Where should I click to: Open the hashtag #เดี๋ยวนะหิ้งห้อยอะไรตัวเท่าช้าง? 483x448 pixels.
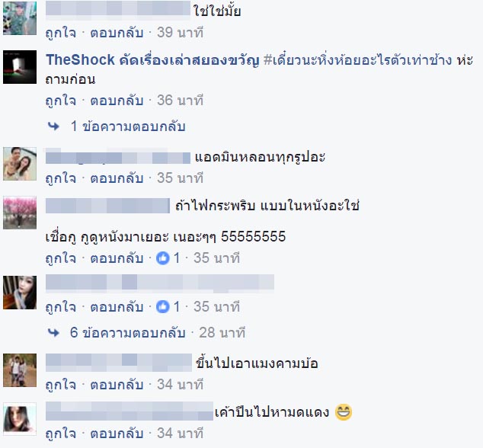(358, 59)
